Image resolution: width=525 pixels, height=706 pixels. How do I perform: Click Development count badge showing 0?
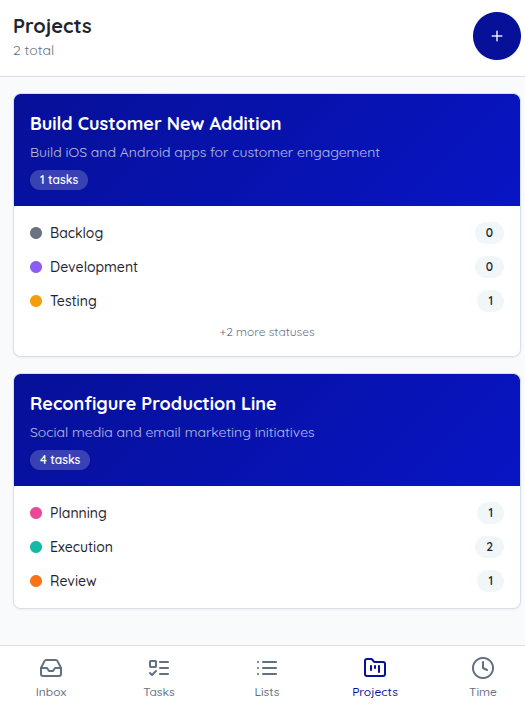[x=489, y=267]
